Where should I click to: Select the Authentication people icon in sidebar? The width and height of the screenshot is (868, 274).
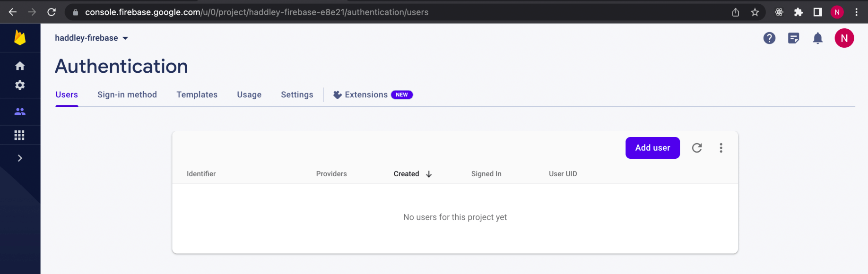20,111
